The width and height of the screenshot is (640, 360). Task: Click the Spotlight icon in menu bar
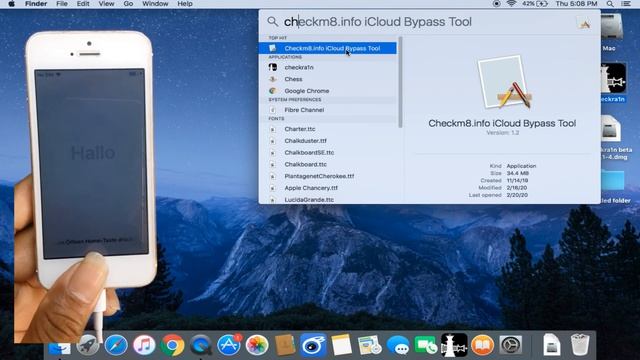click(x=610, y=4)
